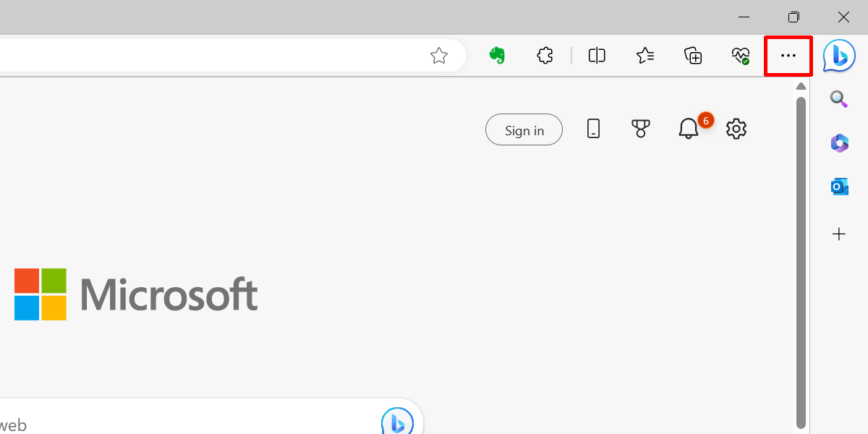The height and width of the screenshot is (434, 868).
Task: Open the Extensions puzzle menu
Action: click(545, 55)
